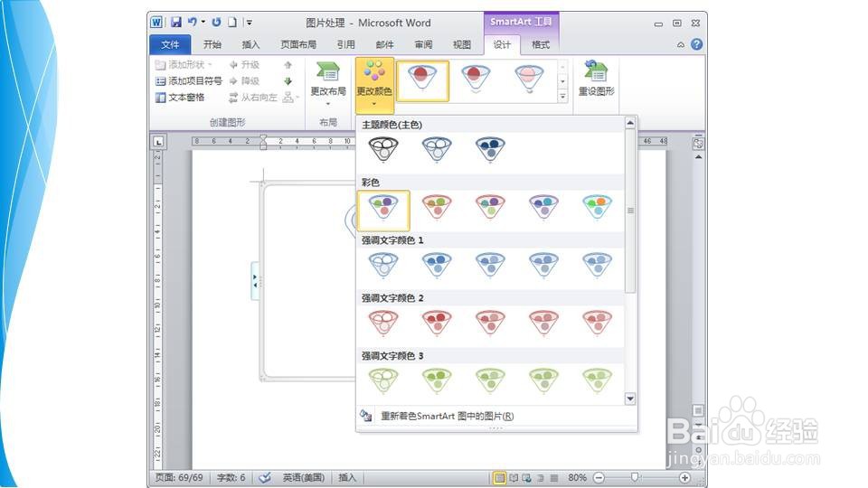868x488 pixels.
Task: Open the 邮件 tab
Action: click(x=385, y=44)
